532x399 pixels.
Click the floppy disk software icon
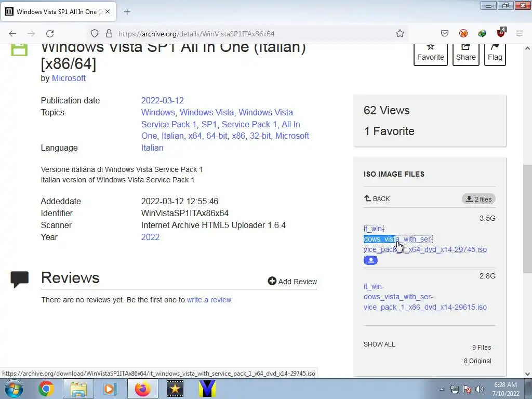(x=19, y=50)
